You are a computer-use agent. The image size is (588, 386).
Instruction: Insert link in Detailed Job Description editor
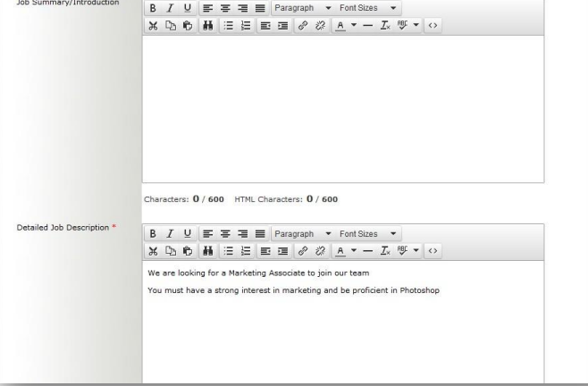click(x=303, y=251)
